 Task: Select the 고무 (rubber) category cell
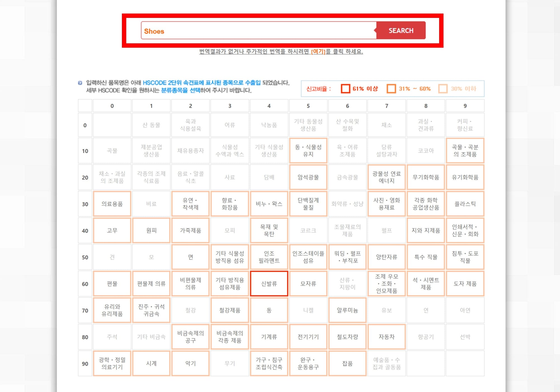tap(112, 230)
